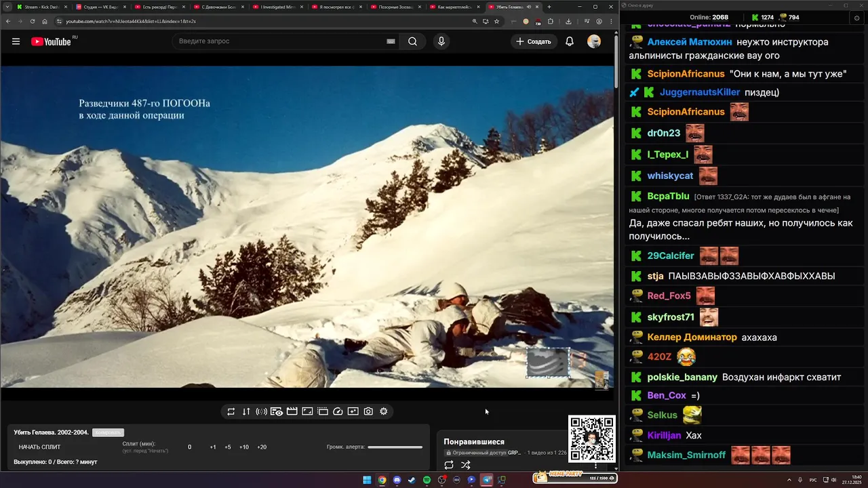Open the playback speed gauge icon

tap(338, 411)
